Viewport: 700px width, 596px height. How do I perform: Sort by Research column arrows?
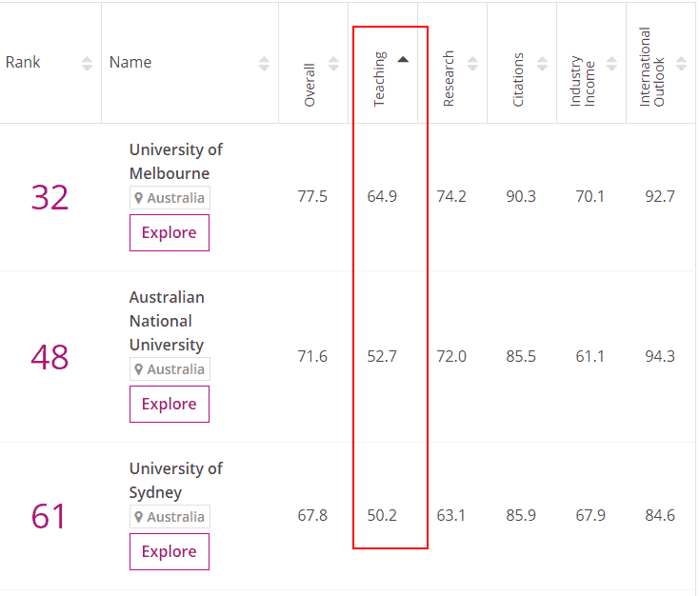click(472, 64)
